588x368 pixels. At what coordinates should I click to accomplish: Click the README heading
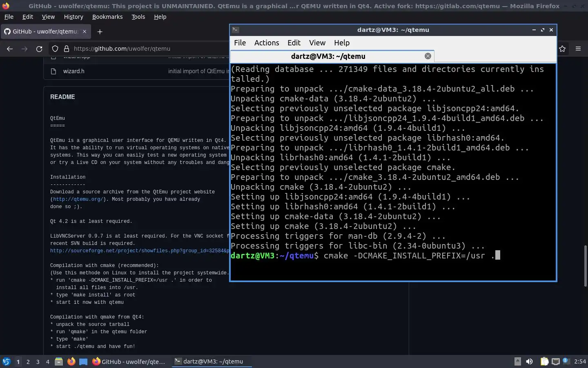62,97
